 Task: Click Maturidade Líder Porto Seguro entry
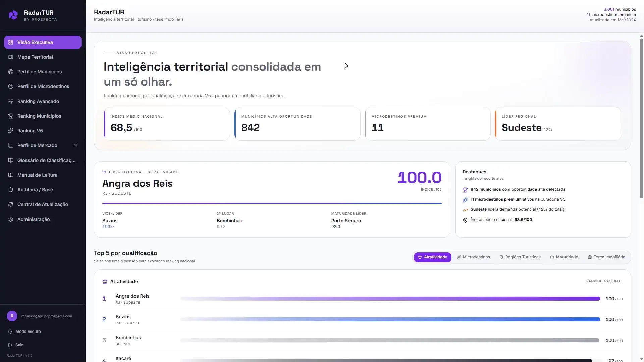click(348, 220)
